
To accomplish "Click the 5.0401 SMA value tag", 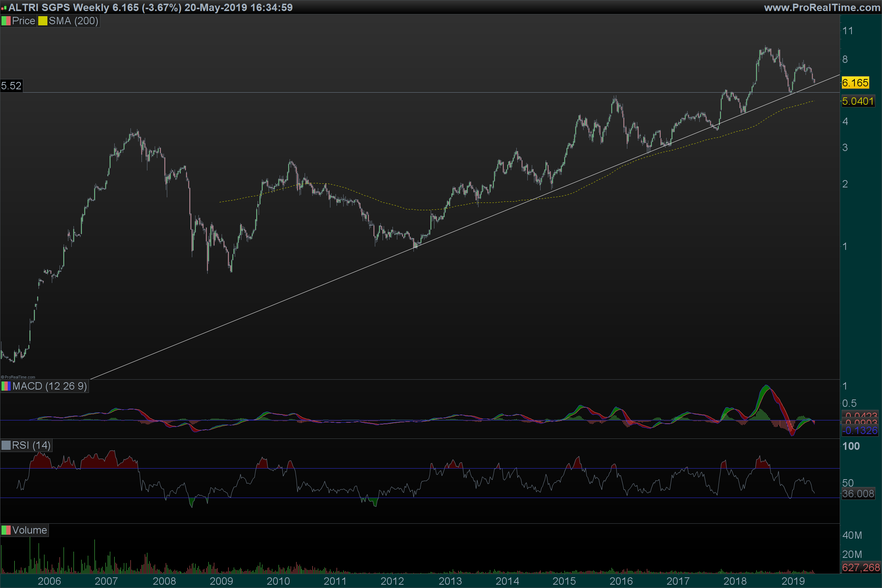I will tap(858, 101).
